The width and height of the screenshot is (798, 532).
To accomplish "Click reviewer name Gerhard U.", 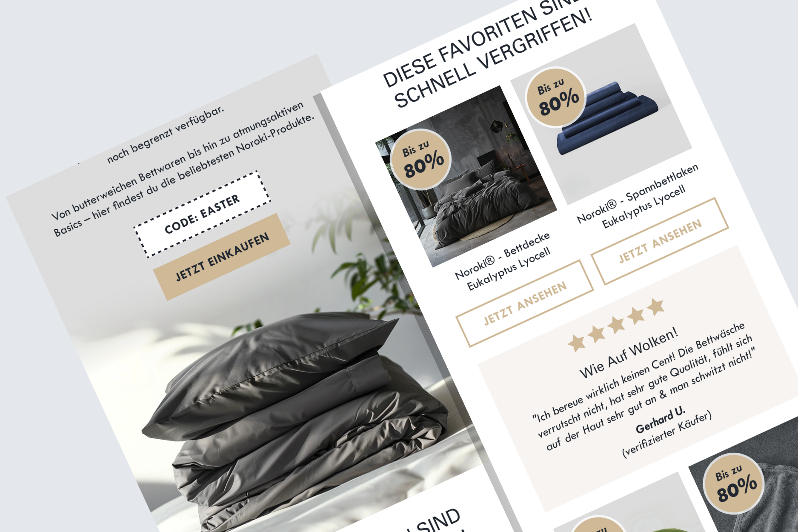I will pyautogui.click(x=661, y=419).
